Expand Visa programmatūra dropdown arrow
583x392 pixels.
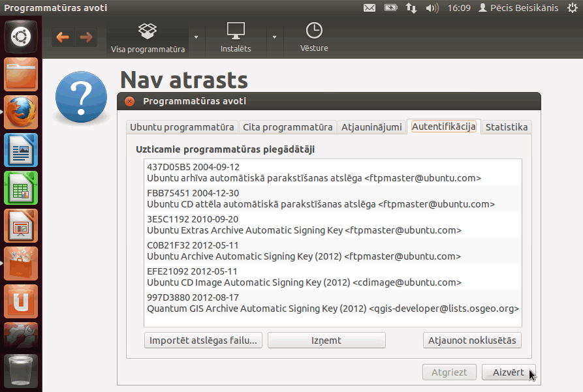(x=197, y=38)
